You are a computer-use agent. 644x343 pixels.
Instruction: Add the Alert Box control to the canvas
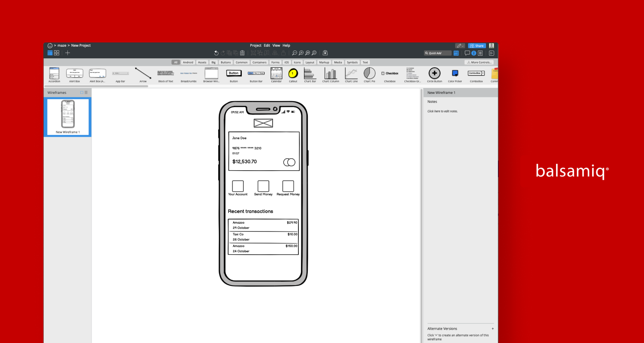click(x=75, y=75)
